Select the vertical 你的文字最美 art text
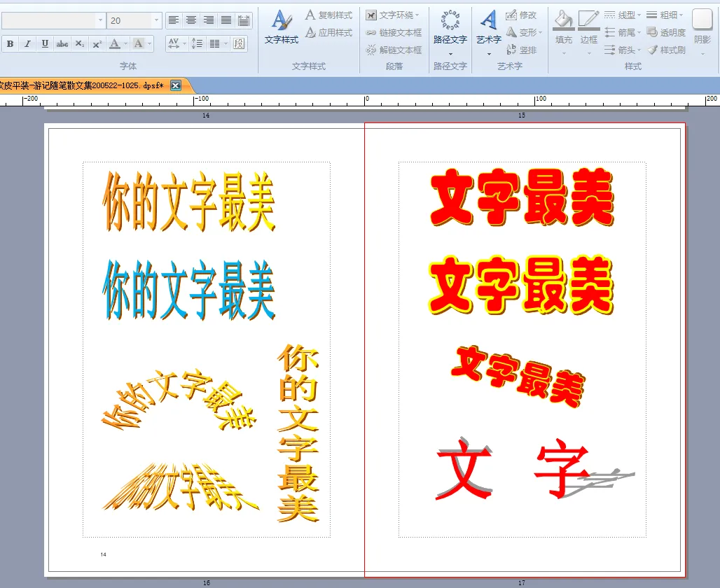Image resolution: width=720 pixels, height=588 pixels. tap(298, 433)
